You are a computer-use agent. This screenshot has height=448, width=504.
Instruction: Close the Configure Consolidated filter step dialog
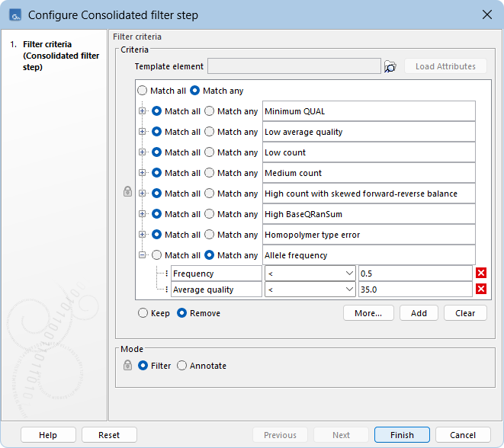(x=487, y=14)
